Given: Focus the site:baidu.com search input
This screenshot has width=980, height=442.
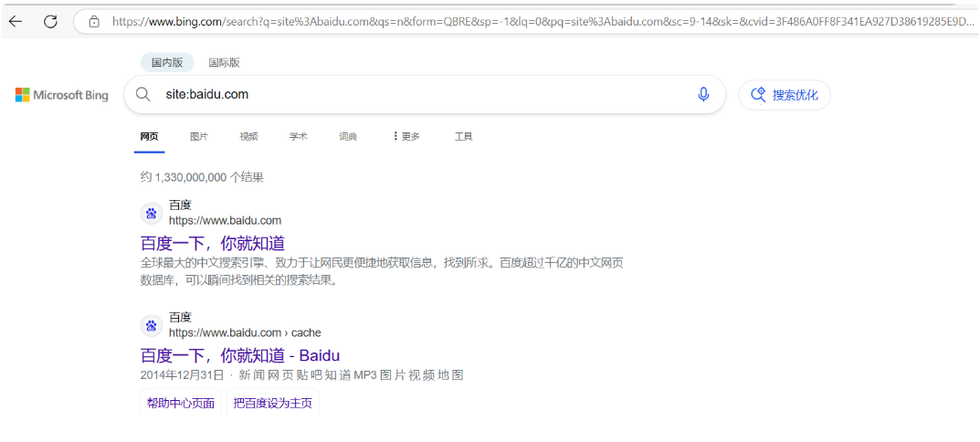Looking at the screenshot, I should coord(425,94).
